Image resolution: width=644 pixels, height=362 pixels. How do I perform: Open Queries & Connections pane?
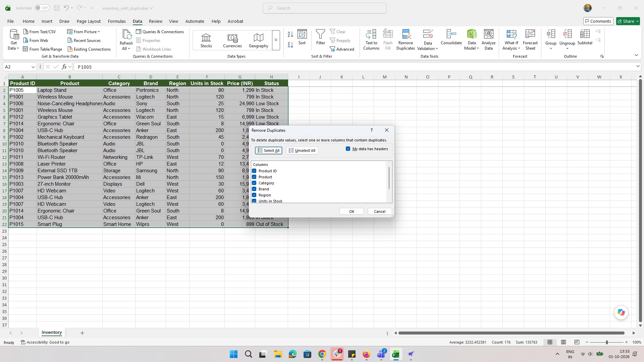coord(160,32)
